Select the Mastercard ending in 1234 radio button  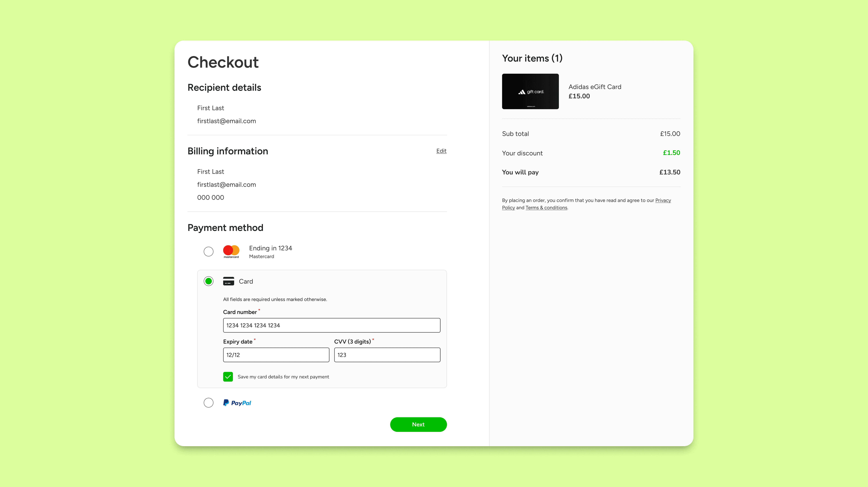[209, 251]
